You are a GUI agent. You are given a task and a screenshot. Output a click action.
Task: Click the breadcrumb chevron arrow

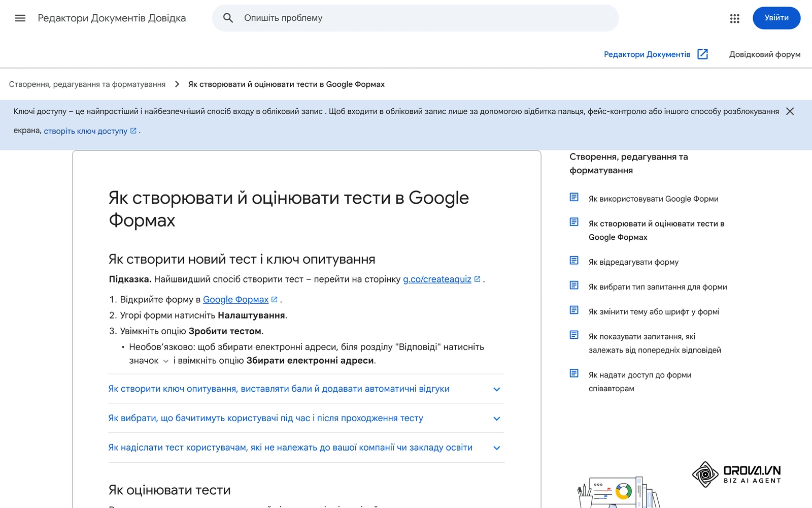(177, 84)
